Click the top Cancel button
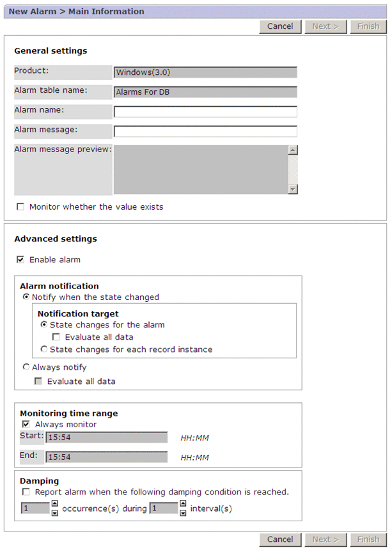 pyautogui.click(x=280, y=26)
